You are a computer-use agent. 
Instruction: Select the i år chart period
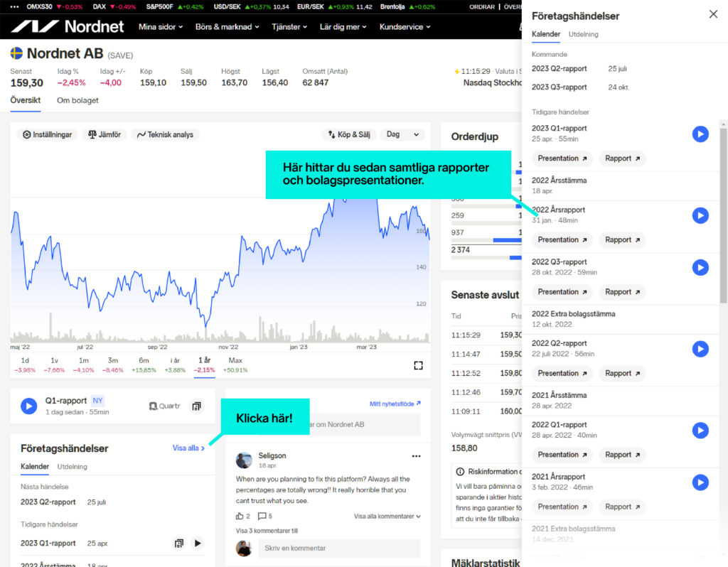(175, 365)
